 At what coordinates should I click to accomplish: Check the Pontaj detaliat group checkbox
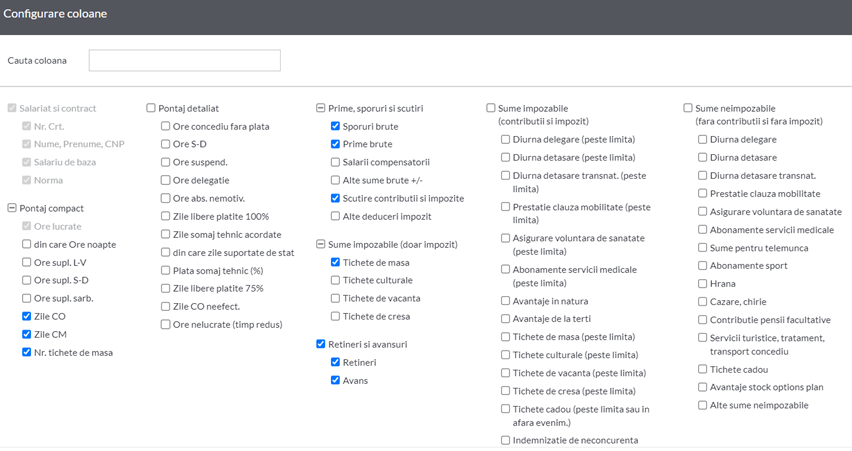[151, 108]
